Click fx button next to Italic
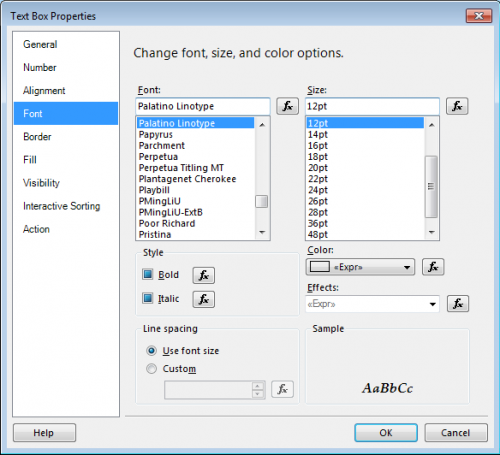Viewport: 500px width, 455px height. point(203,299)
